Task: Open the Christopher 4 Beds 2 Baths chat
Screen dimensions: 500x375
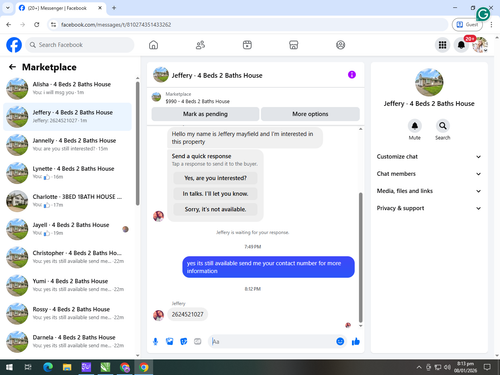Action: (x=67, y=257)
